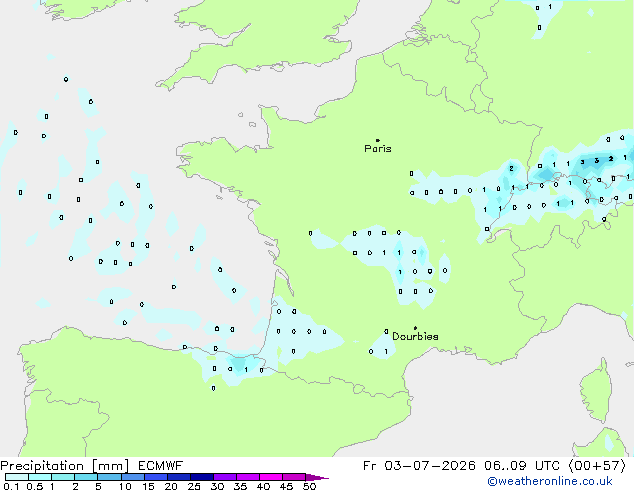This screenshot has width=634, height=490.
Task: Open the weatheronline.co.uk copyright link
Action: tap(550, 481)
